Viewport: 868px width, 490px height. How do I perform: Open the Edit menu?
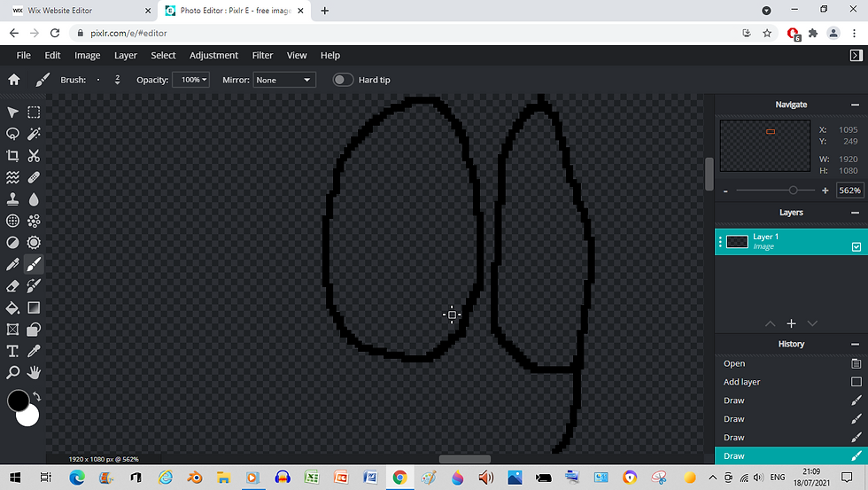[x=52, y=55]
